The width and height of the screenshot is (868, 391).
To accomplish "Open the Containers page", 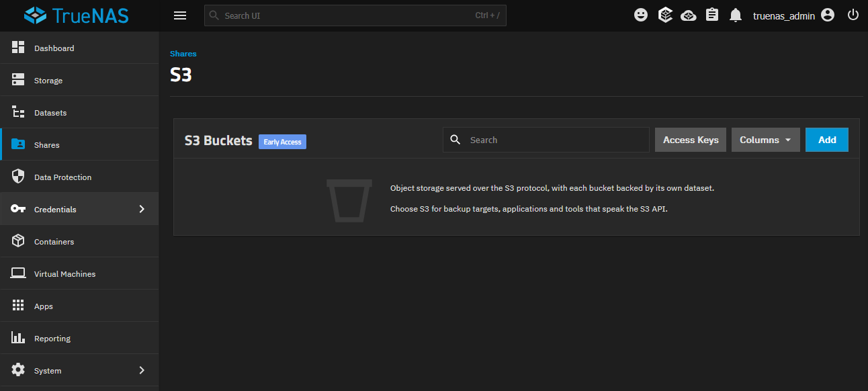I will click(79, 241).
